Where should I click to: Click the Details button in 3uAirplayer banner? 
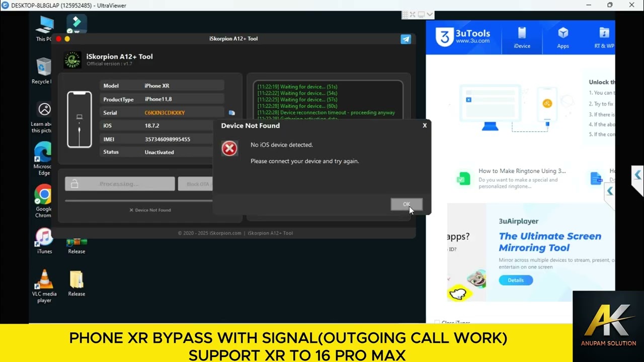click(516, 280)
